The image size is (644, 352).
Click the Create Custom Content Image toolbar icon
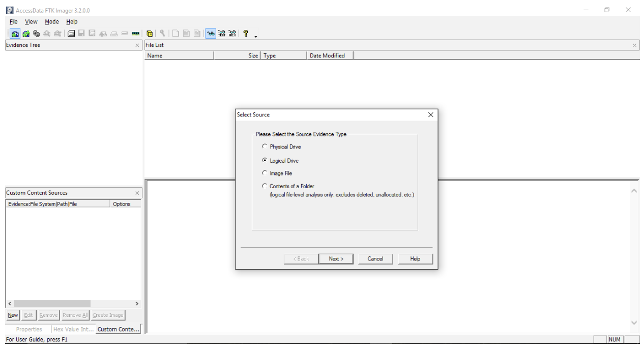coord(114,34)
